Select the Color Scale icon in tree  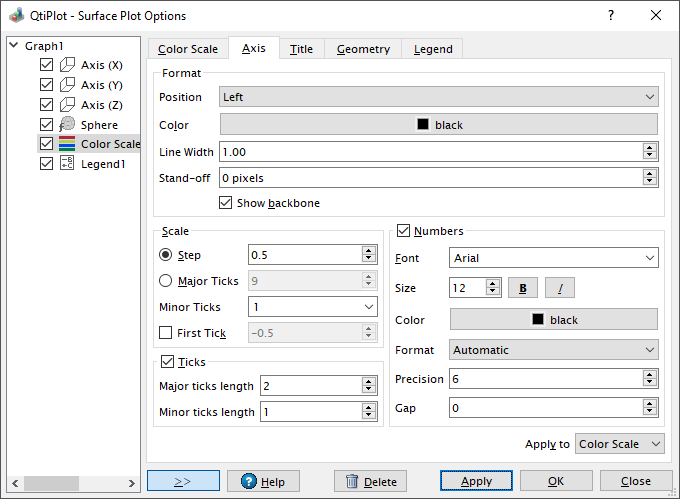pos(67,144)
